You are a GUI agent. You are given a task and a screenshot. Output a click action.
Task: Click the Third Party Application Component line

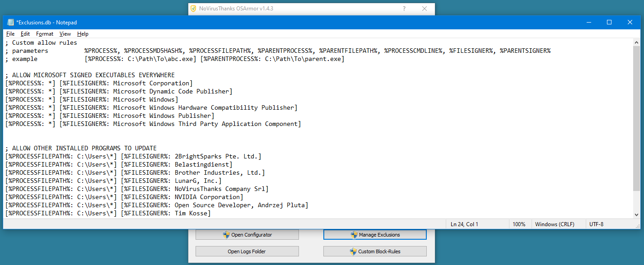153,124
